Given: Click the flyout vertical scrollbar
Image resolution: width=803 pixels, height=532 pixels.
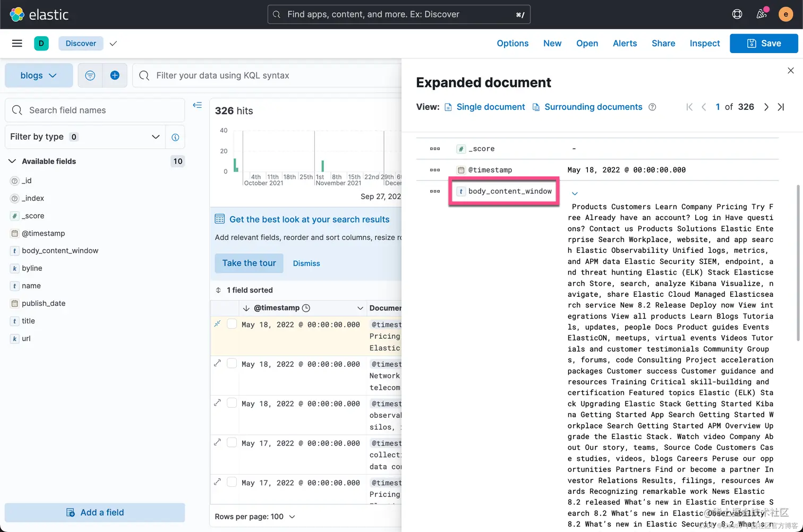Looking at the screenshot, I should coord(798,262).
